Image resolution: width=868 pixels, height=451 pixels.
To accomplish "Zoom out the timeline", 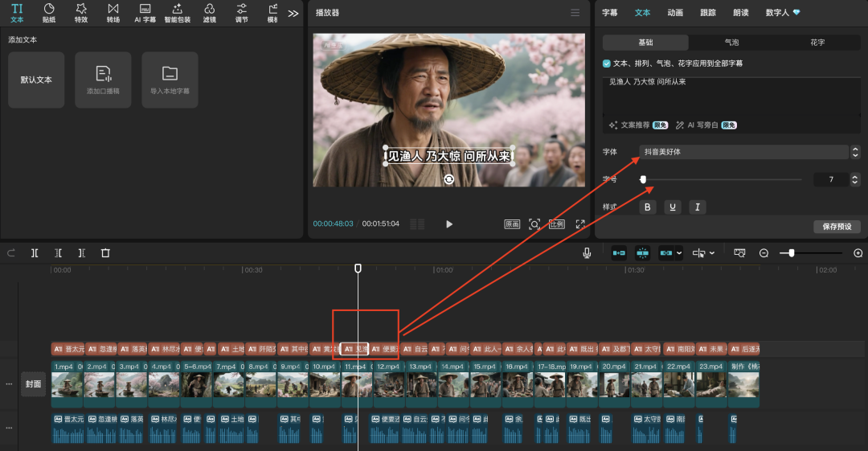I will (764, 253).
